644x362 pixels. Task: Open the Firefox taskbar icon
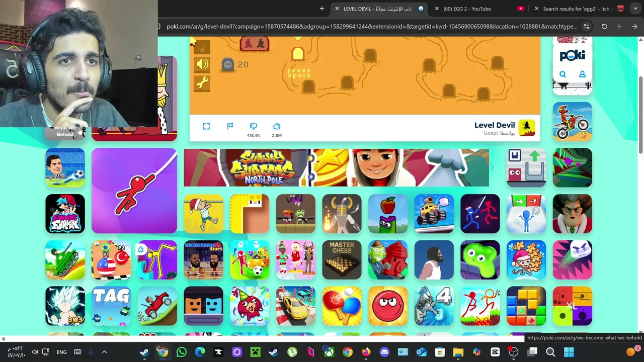click(x=366, y=352)
